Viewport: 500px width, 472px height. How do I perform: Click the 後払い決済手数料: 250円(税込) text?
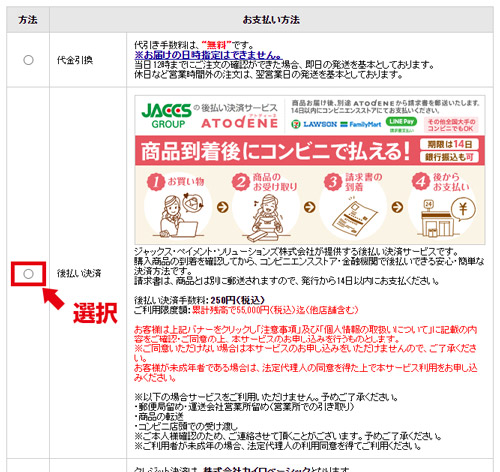pyautogui.click(x=199, y=300)
